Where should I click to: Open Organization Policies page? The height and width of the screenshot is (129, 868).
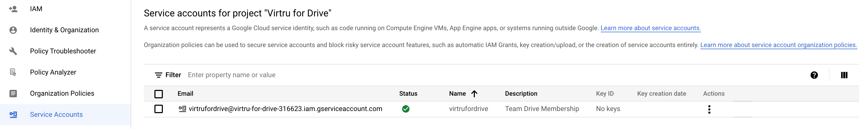pyautogui.click(x=62, y=94)
